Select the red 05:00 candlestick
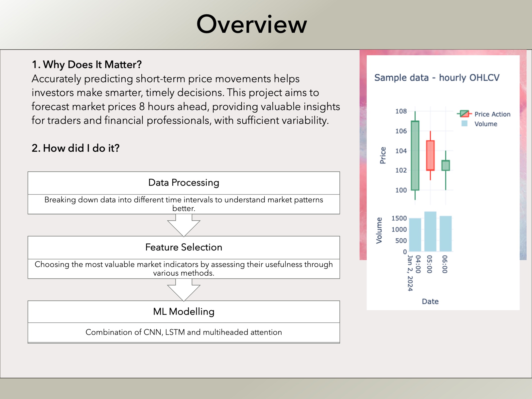This screenshot has width=532, height=399. tap(430, 155)
